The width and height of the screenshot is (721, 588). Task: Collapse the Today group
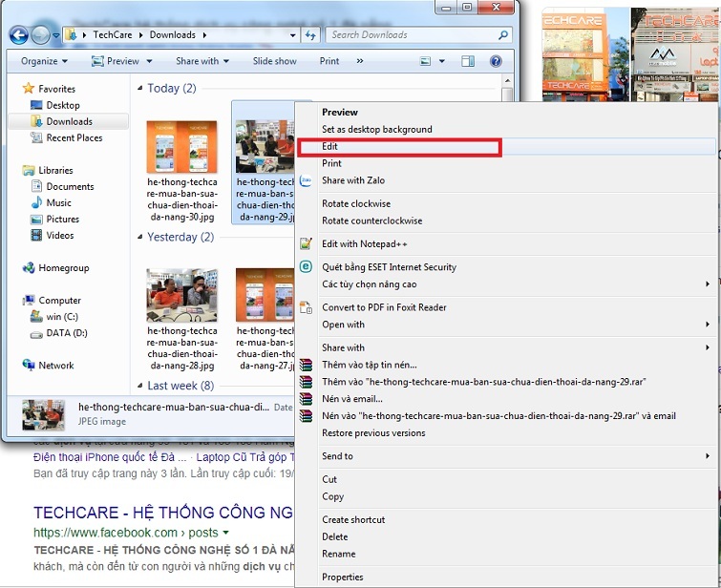click(x=139, y=89)
